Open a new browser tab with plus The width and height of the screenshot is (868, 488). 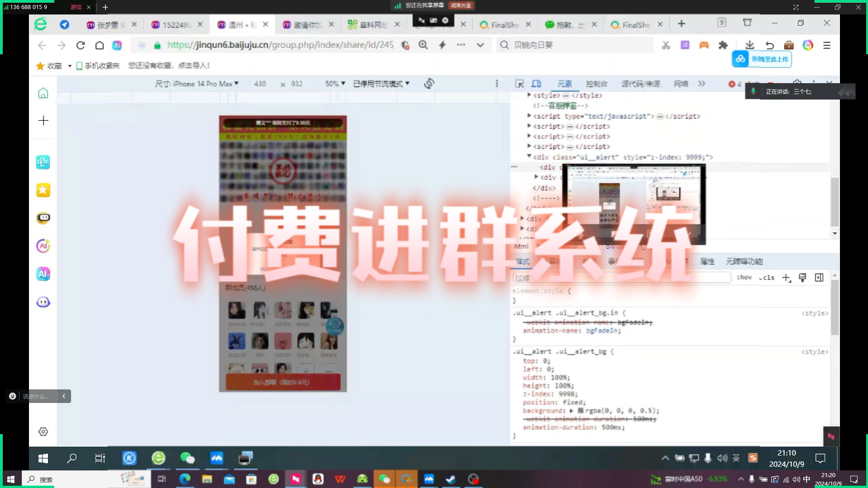click(682, 24)
